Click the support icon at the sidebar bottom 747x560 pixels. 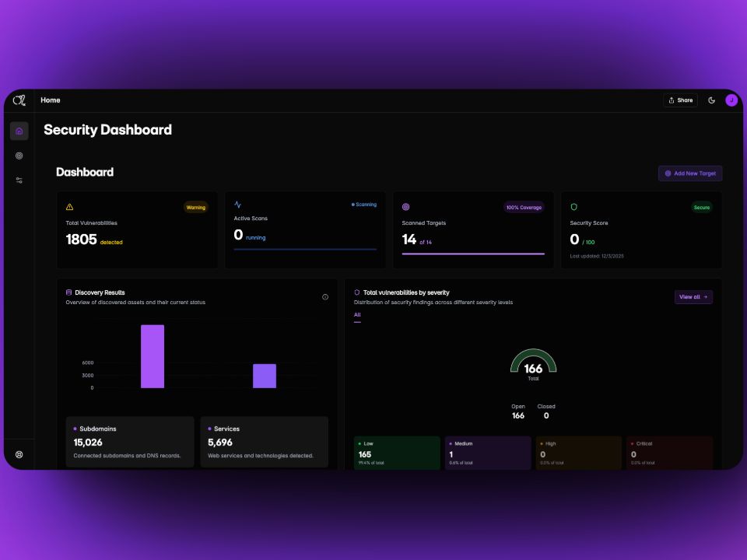pos(19,454)
